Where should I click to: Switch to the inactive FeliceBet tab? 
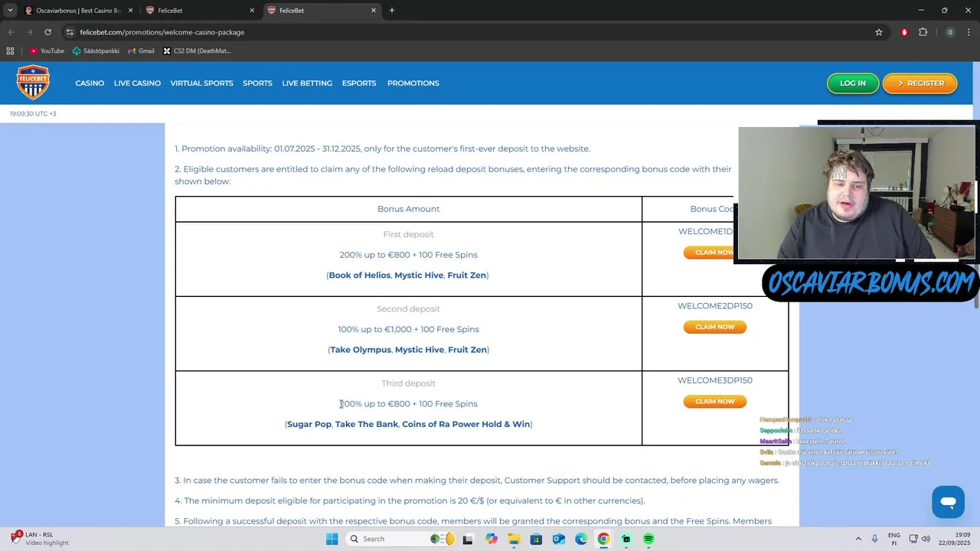pos(199,11)
